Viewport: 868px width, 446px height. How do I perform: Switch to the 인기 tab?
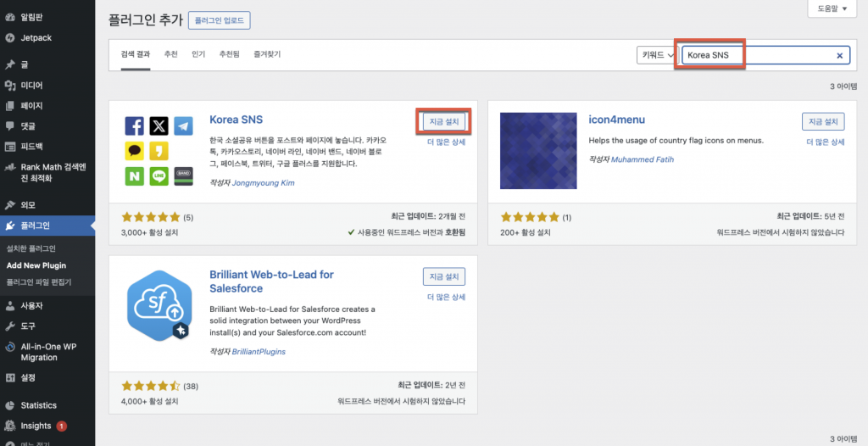(x=198, y=54)
